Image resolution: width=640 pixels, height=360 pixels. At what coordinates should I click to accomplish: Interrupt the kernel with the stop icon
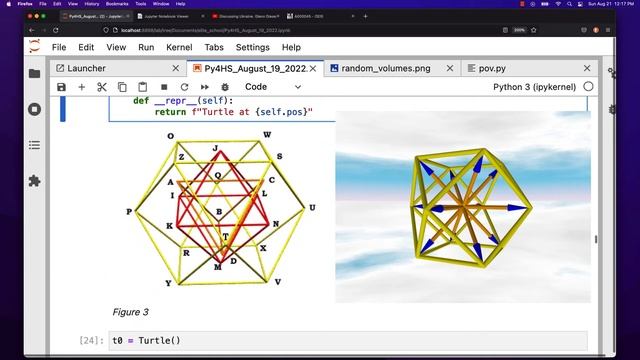click(164, 87)
